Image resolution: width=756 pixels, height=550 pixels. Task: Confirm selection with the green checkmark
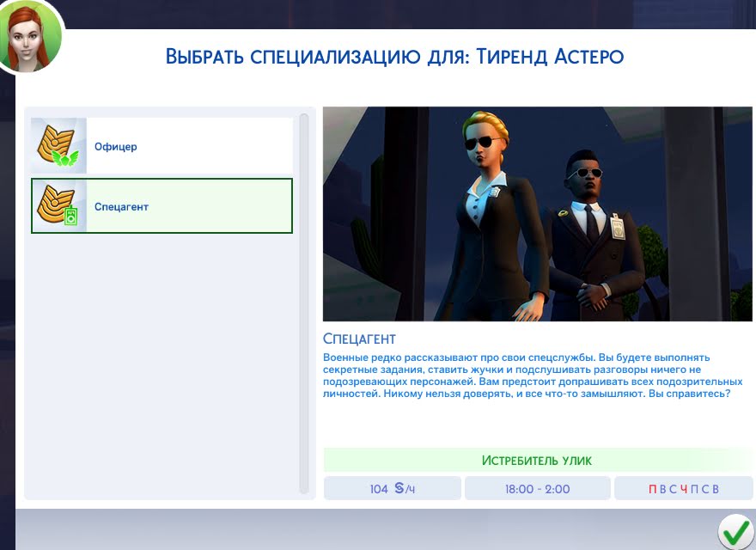click(735, 532)
